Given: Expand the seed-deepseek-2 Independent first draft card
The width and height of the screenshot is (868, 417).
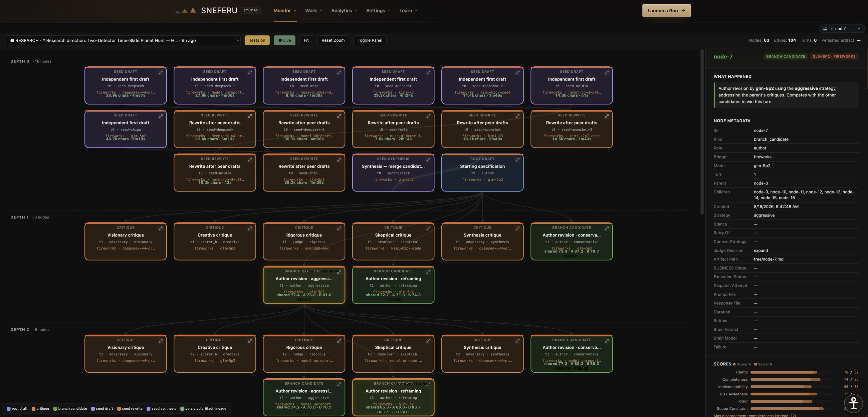Looking at the screenshot, I should (250, 72).
